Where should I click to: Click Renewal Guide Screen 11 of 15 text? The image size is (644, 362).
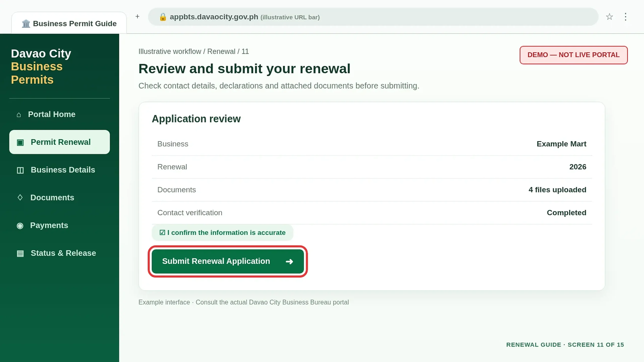pyautogui.click(x=565, y=345)
